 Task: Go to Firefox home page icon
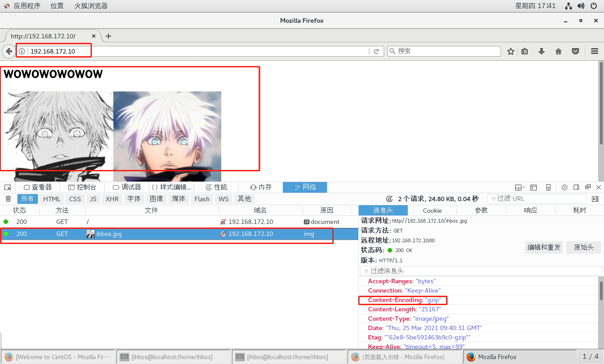pyautogui.click(x=558, y=51)
